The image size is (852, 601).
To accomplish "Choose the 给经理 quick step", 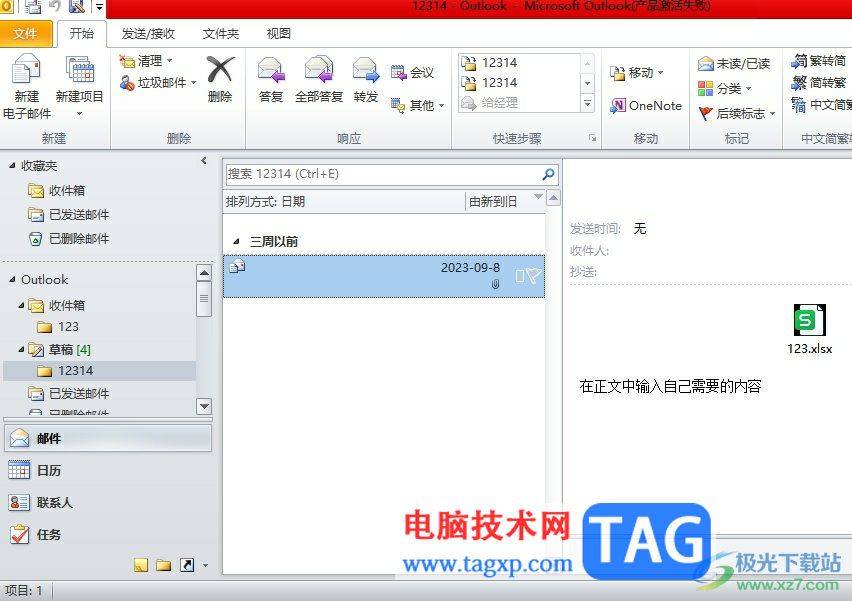I will pyautogui.click(x=520, y=103).
